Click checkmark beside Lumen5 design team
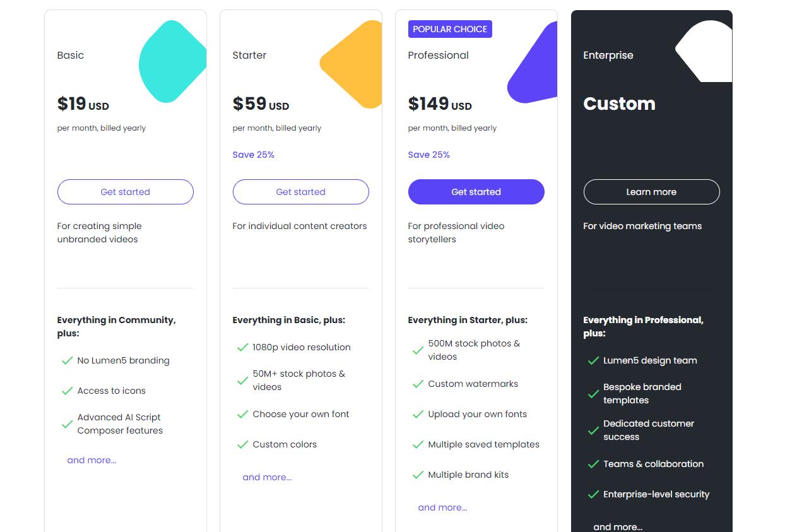Screen dimensions: 785x532 593,361
